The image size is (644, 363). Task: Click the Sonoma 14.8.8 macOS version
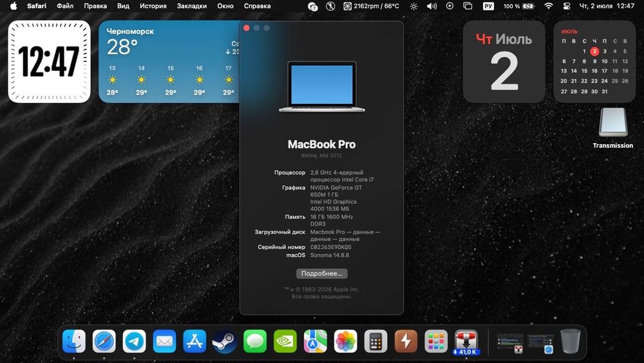pyautogui.click(x=329, y=255)
